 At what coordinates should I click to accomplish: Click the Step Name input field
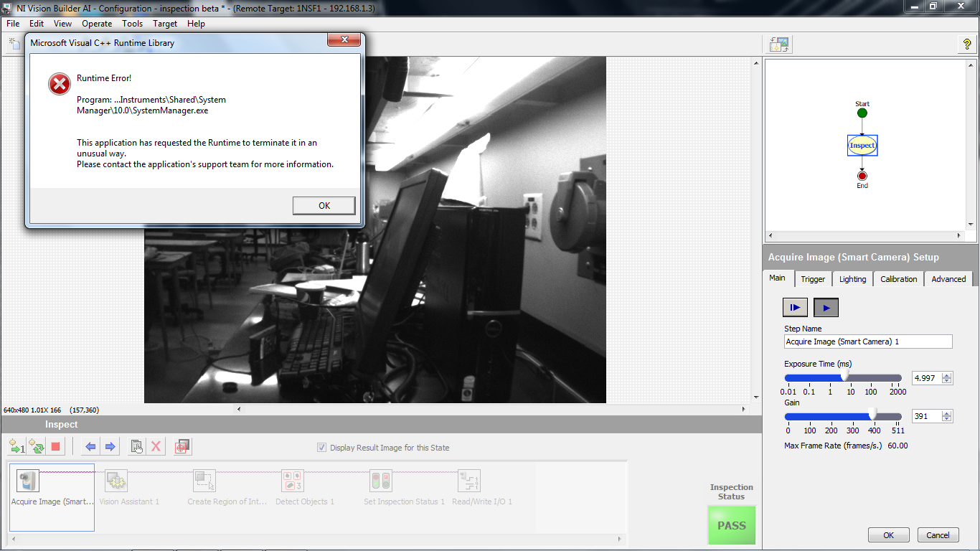[868, 342]
